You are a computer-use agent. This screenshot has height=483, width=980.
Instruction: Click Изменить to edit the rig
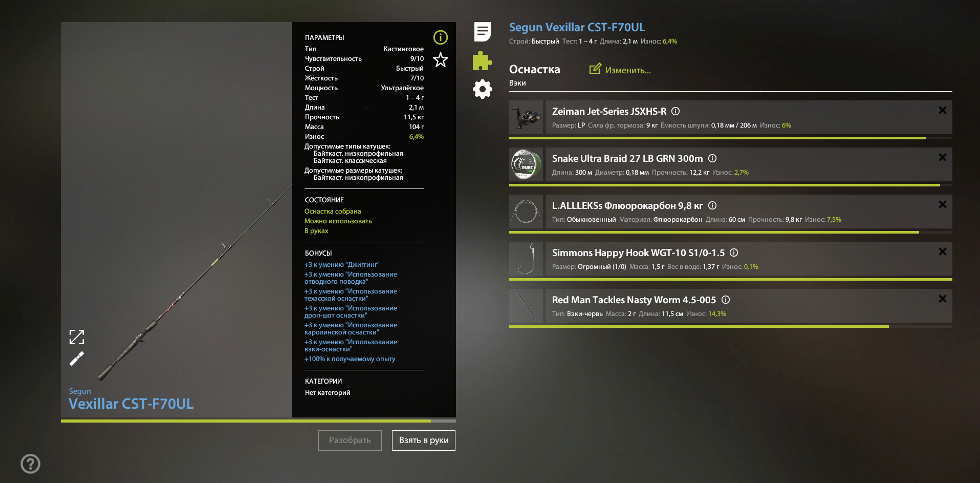[620, 70]
